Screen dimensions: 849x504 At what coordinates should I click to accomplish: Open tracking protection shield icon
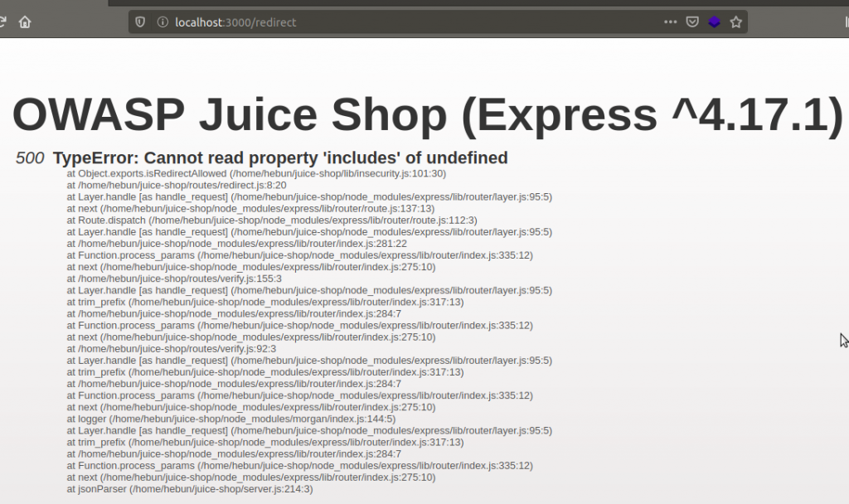coord(140,22)
